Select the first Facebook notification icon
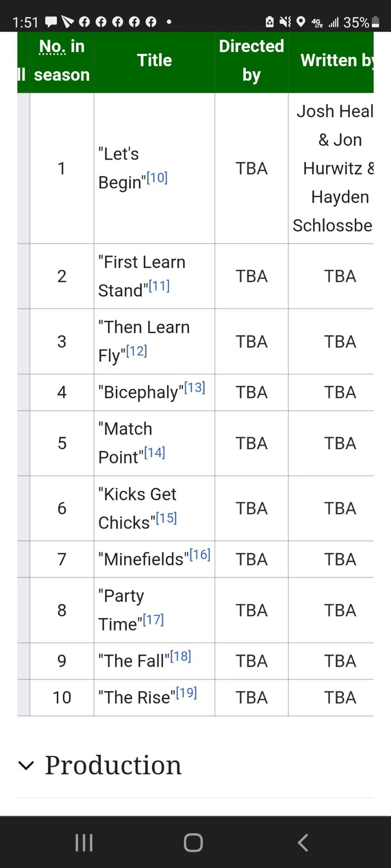The image size is (391, 868). (84, 22)
